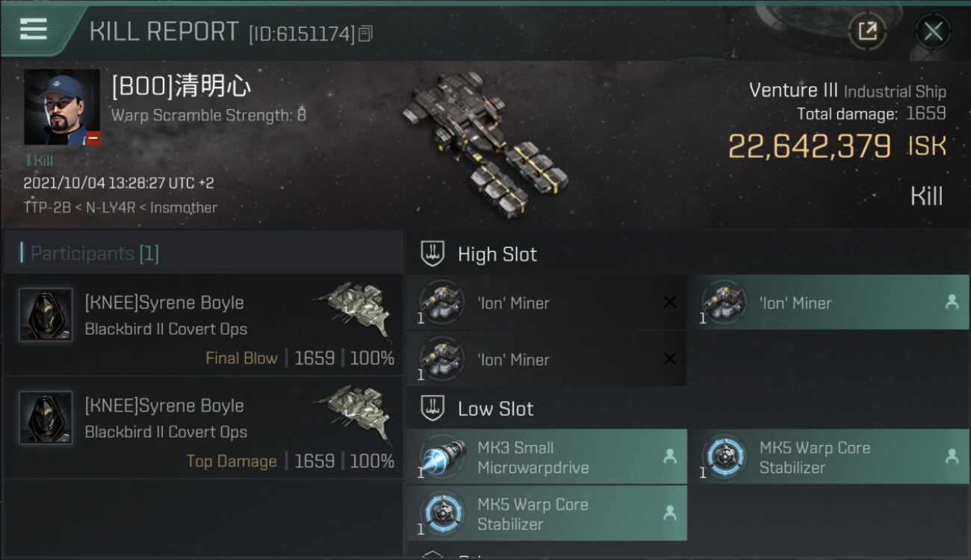Click the share kill report icon
Viewport: 971px width, 560px height.
coord(867,31)
